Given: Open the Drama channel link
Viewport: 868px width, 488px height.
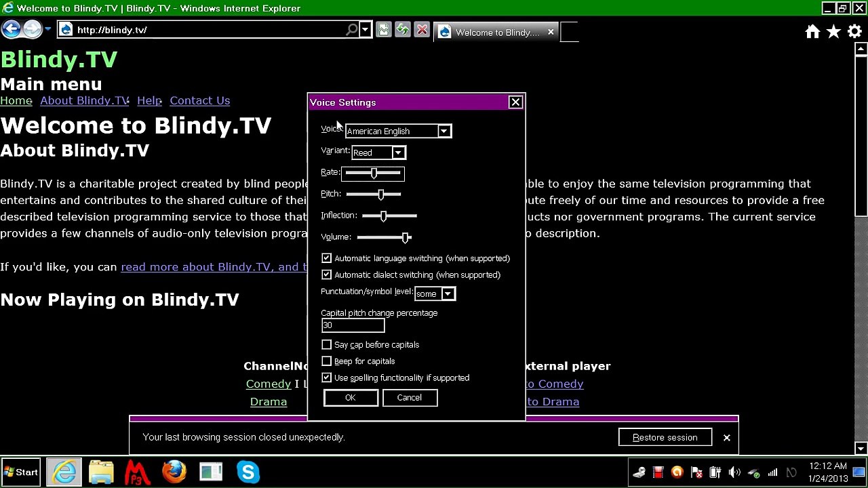Looking at the screenshot, I should [x=269, y=401].
